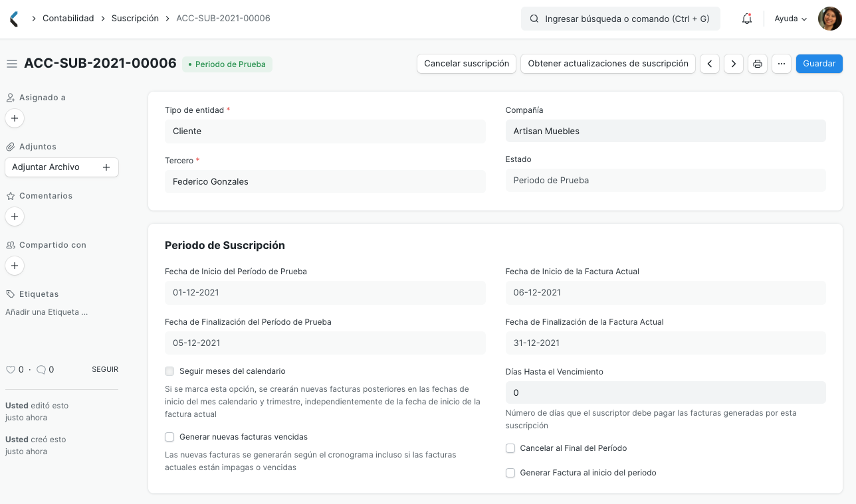Add an assignee with plus button
This screenshot has width=856, height=504.
pos(15,118)
